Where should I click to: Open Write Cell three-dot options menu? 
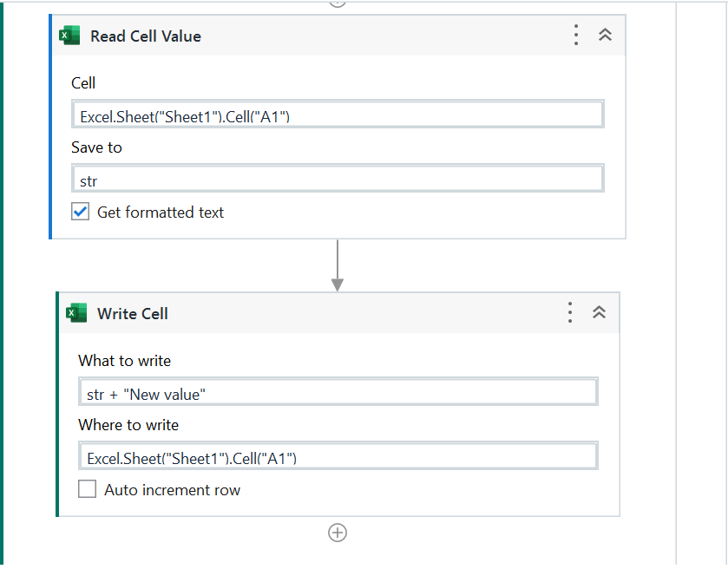coord(569,312)
